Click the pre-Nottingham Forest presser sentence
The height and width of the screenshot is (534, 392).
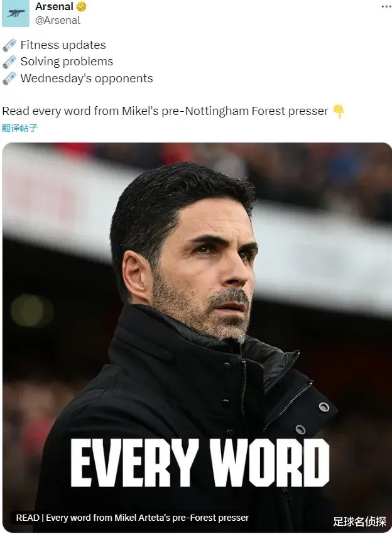point(165,111)
